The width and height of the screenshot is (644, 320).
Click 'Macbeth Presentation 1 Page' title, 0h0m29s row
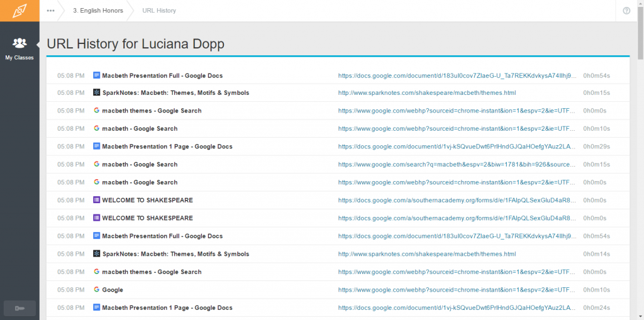[167, 146]
